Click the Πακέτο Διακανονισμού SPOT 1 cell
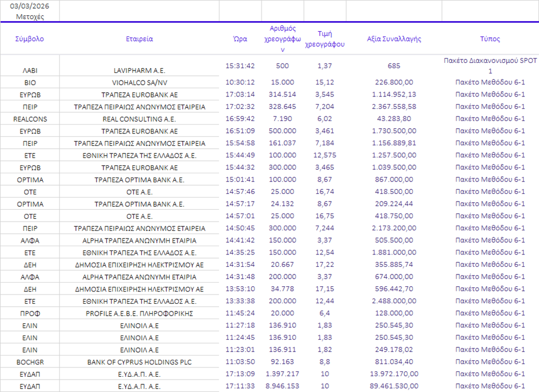Image resolution: width=539 pixels, height=392 pixels. (x=490, y=66)
